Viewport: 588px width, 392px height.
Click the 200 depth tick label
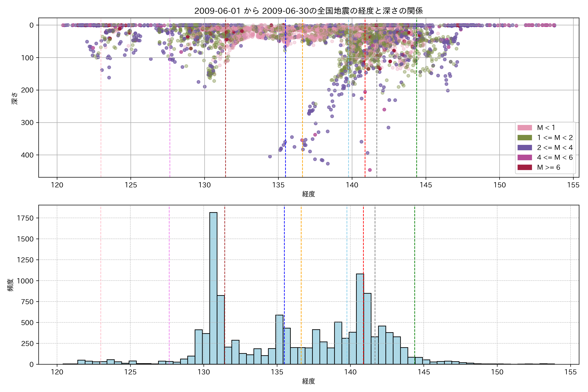point(27,90)
